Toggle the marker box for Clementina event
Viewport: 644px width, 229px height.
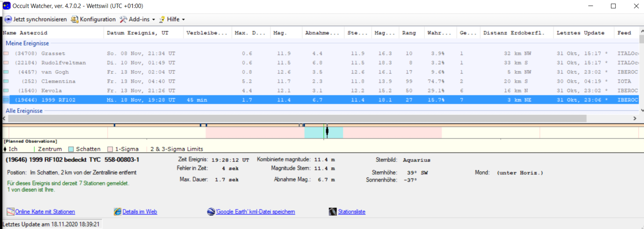click(x=6, y=81)
